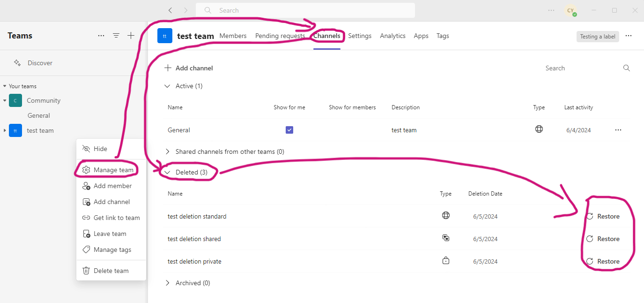Collapse the Active (1) section
Viewport: 644px width, 303px height.
[x=168, y=86]
